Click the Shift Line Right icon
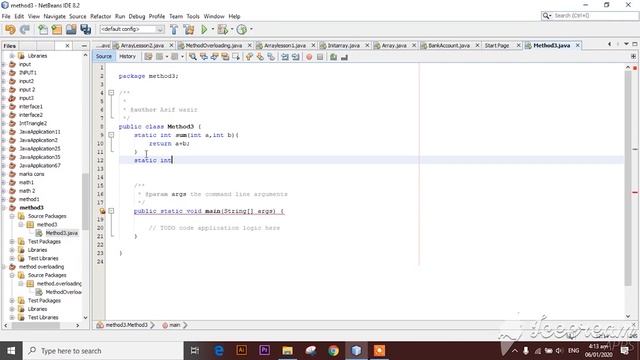This screenshot has height=360, width=640. click(296, 57)
